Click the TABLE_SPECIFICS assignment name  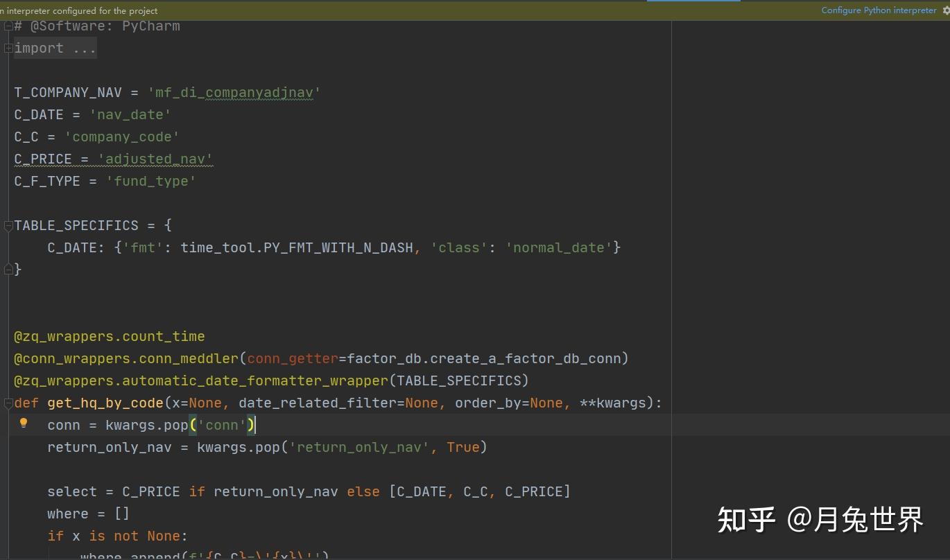pos(76,226)
